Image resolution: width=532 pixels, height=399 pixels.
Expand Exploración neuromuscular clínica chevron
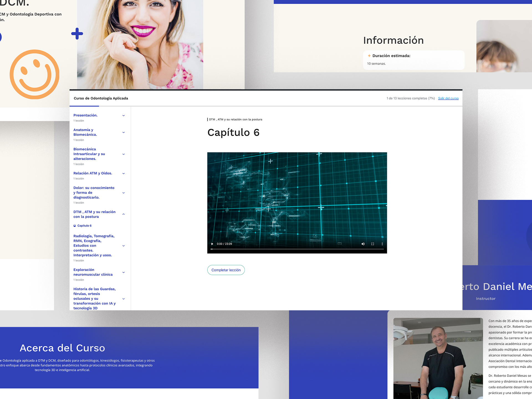[124, 272]
